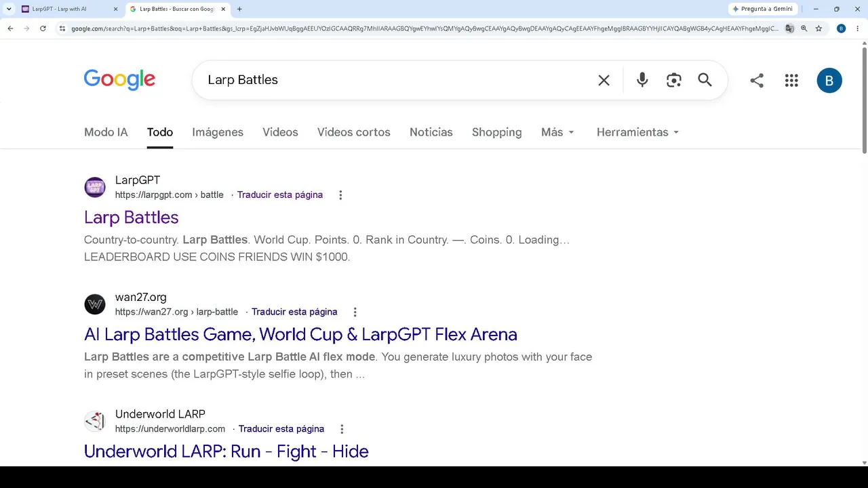This screenshot has height=488, width=868.
Task: Click Traducir esta página for LarpGPT result
Action: pyautogui.click(x=280, y=195)
